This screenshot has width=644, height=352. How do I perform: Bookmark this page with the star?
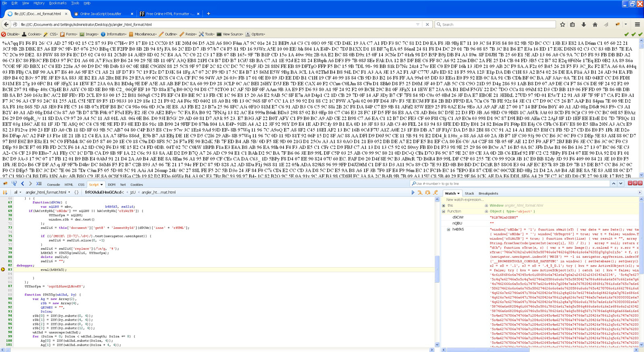pyautogui.click(x=563, y=25)
